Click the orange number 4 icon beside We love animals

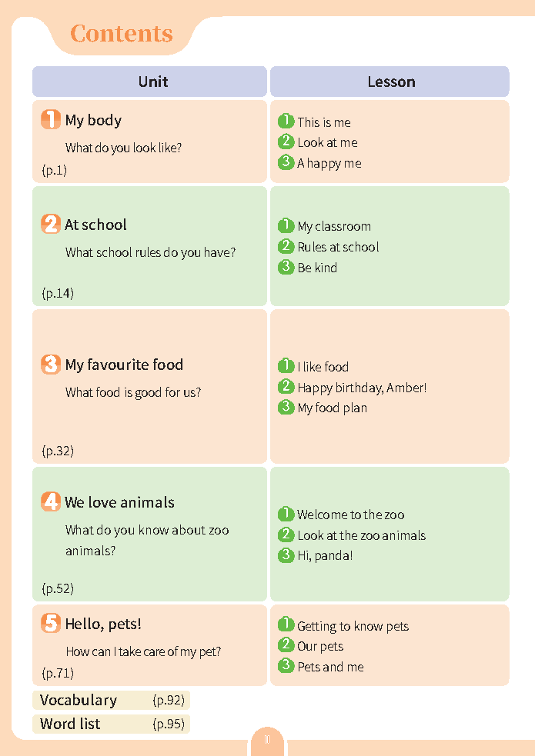(x=51, y=502)
